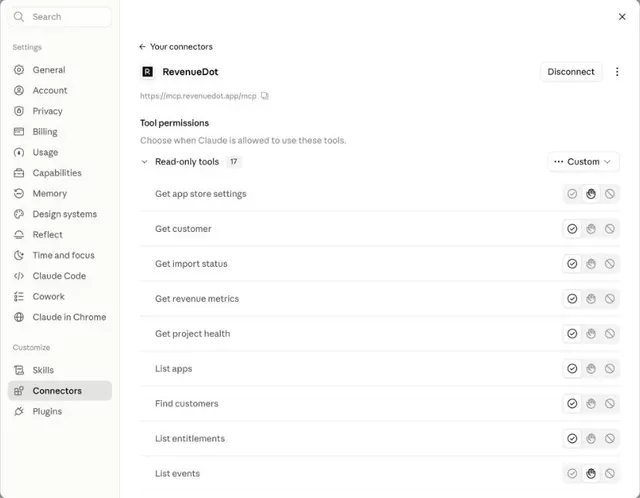
Task: Click the mcp.revenuedot.app URL text
Action: coord(198,96)
